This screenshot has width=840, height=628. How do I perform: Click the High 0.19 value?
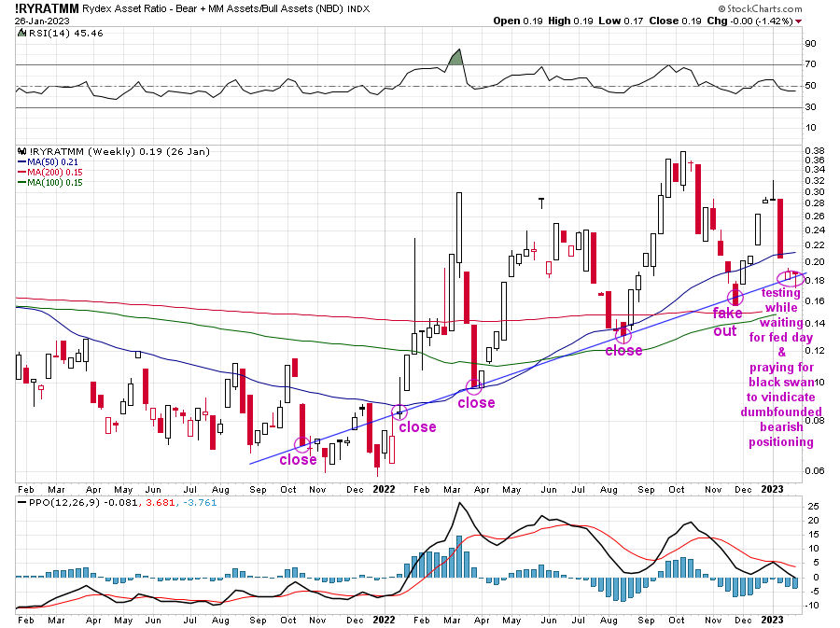coord(570,21)
